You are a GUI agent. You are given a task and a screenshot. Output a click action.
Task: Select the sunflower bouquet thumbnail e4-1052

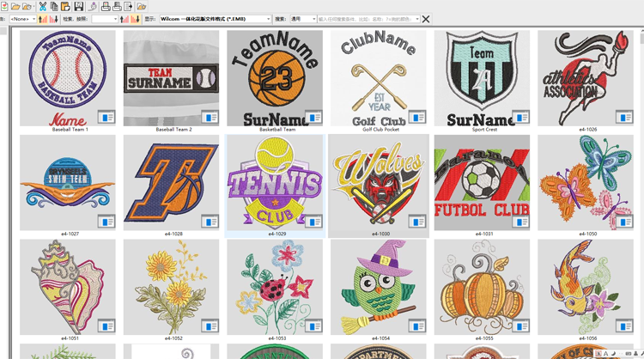tap(171, 287)
